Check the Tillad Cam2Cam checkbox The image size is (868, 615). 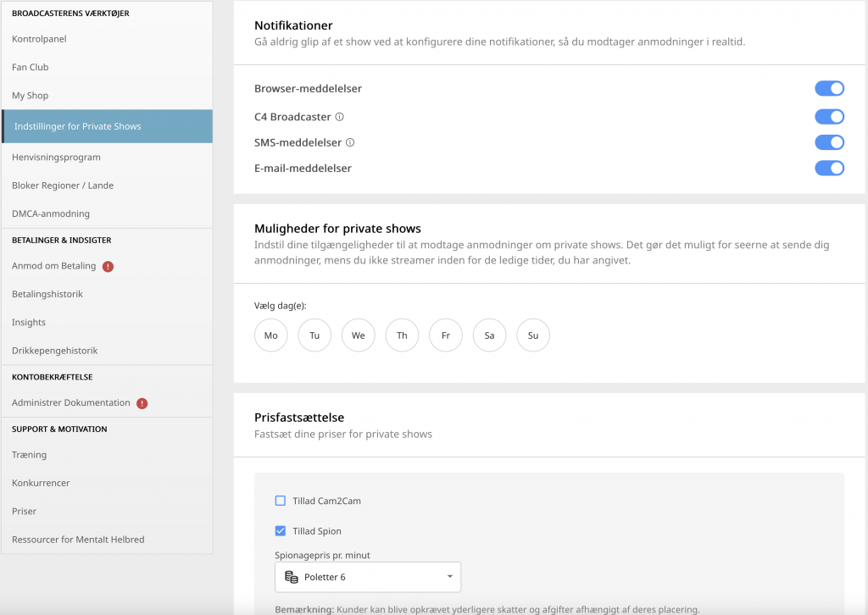(x=281, y=501)
